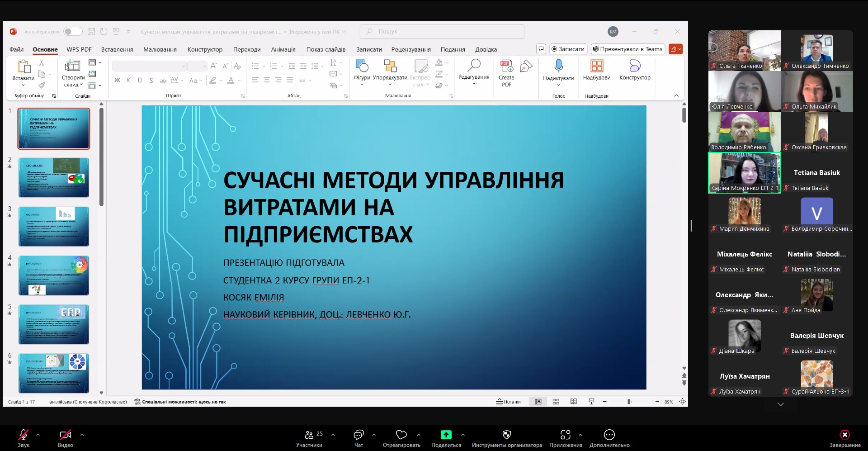
Task: Open the Zoom Chat (Чат) panel
Action: pyautogui.click(x=359, y=435)
